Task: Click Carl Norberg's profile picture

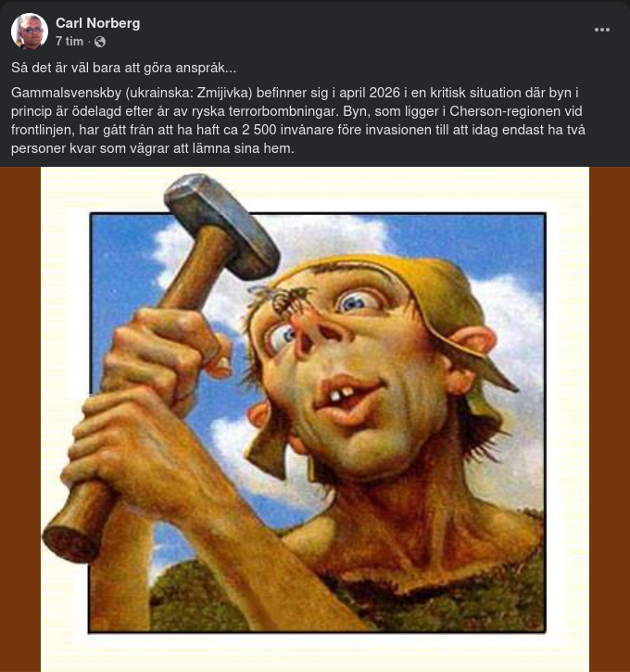Action: coord(30,32)
